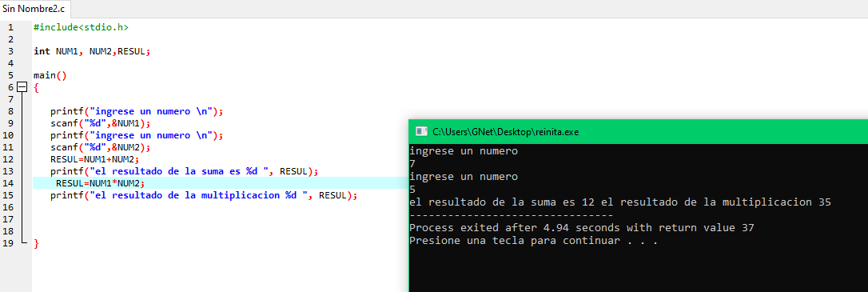Click the scanf line reading &NUM2

pyautogui.click(x=100, y=147)
